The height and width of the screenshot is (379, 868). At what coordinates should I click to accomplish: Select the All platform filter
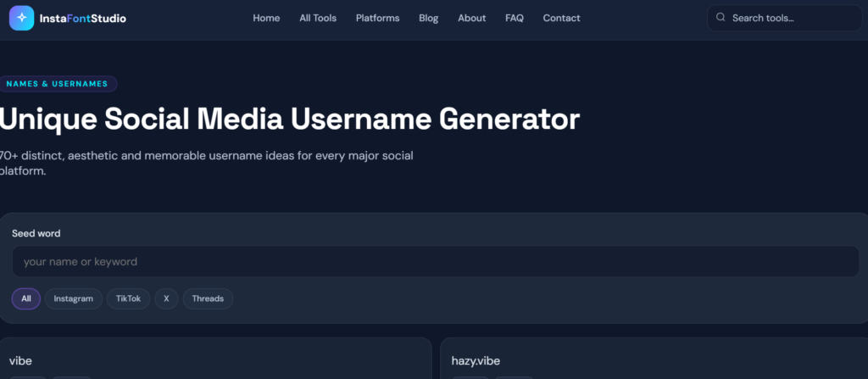point(26,298)
